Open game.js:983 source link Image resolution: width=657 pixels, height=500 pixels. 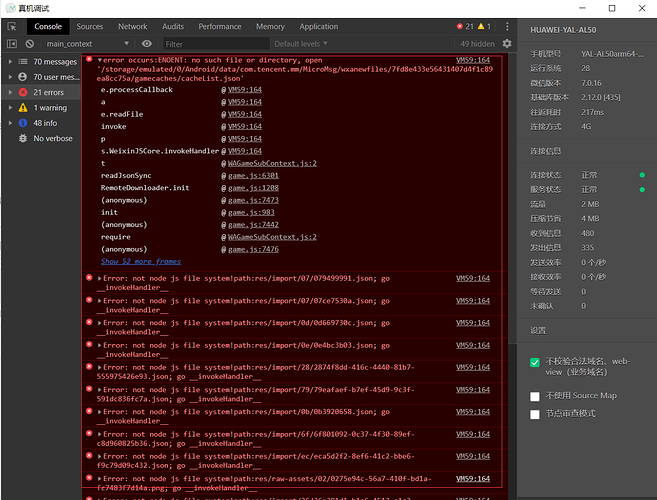point(251,212)
